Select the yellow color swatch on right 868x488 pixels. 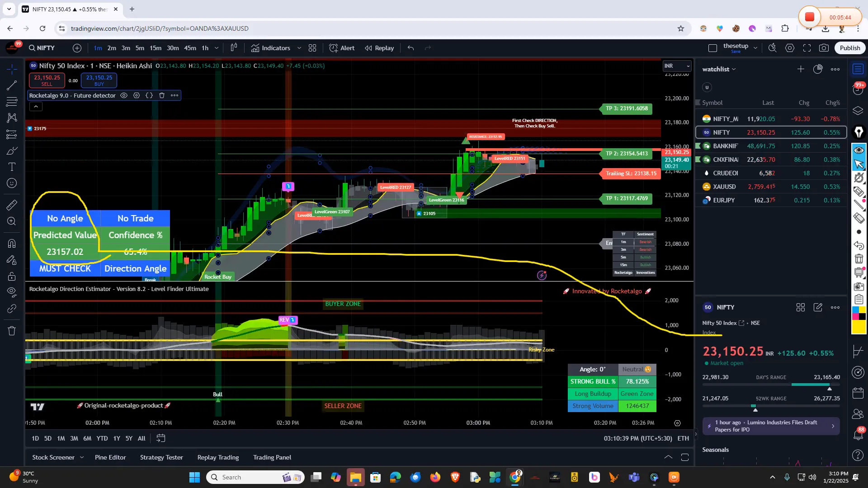pos(859,327)
